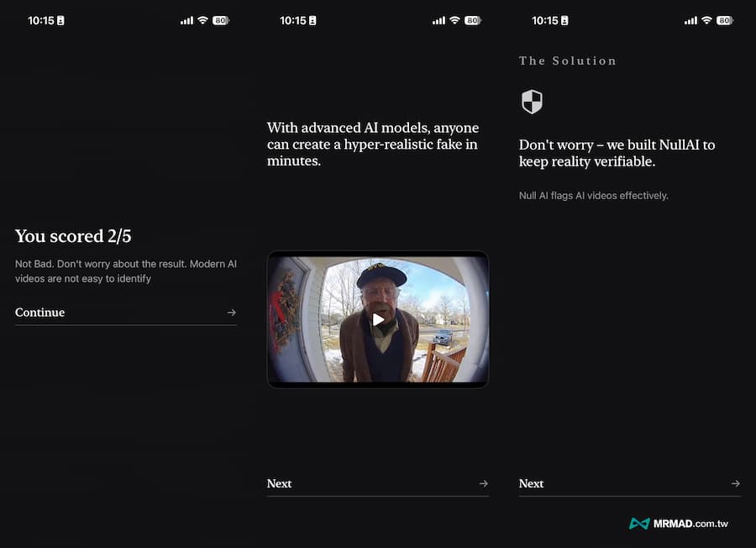Tap Next below the video

click(x=280, y=483)
